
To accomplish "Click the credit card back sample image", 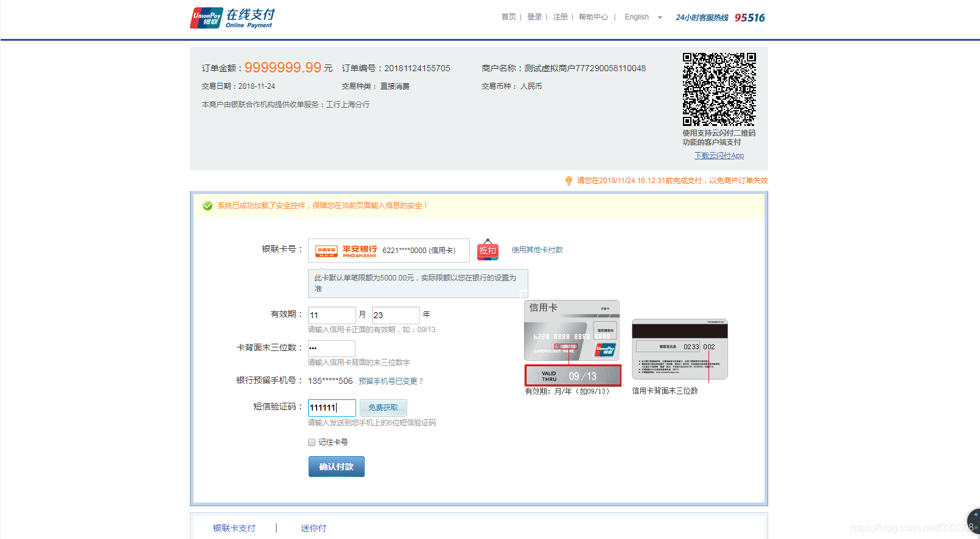I will (x=680, y=349).
